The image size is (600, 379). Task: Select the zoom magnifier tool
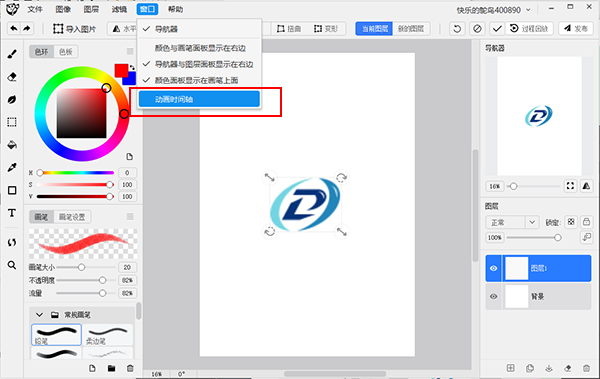12,265
